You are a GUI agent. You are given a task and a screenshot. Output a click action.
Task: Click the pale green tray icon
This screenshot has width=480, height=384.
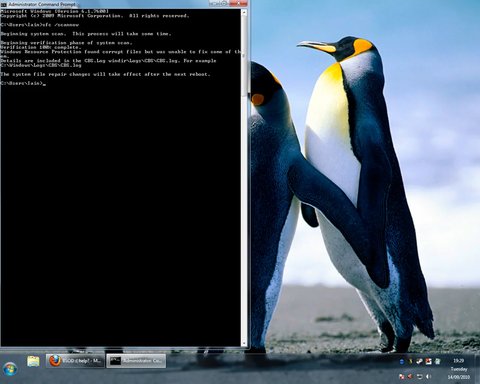coord(438,361)
